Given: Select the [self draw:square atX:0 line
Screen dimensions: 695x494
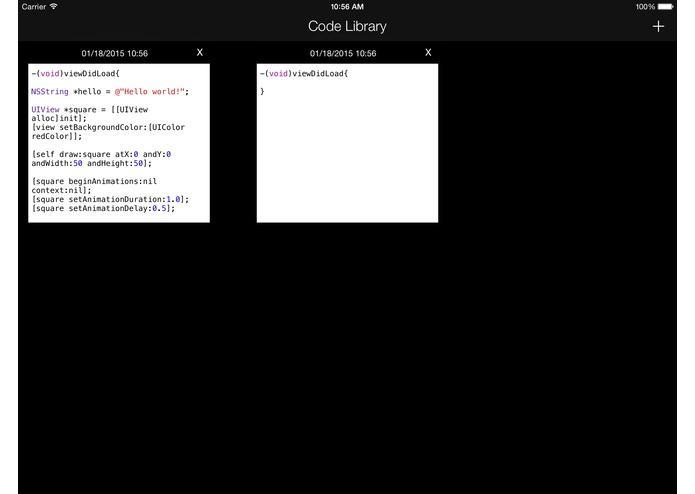Looking at the screenshot, I should (101, 154).
